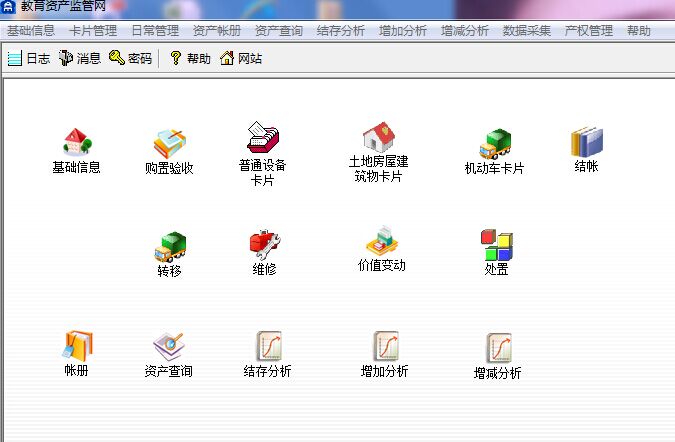Open the 转移 truck icon
675x442 pixels.
[170, 247]
